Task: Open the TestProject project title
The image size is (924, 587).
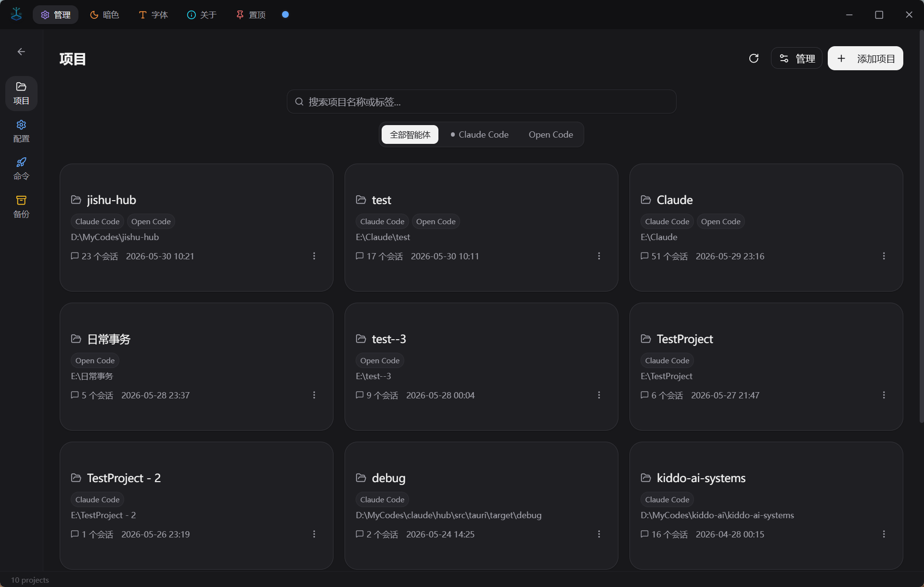Action: (685, 339)
